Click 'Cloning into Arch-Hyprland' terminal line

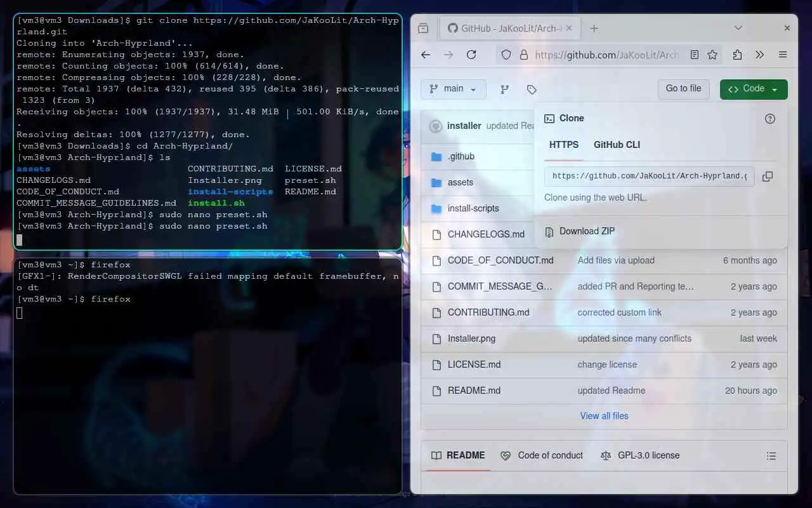(105, 43)
